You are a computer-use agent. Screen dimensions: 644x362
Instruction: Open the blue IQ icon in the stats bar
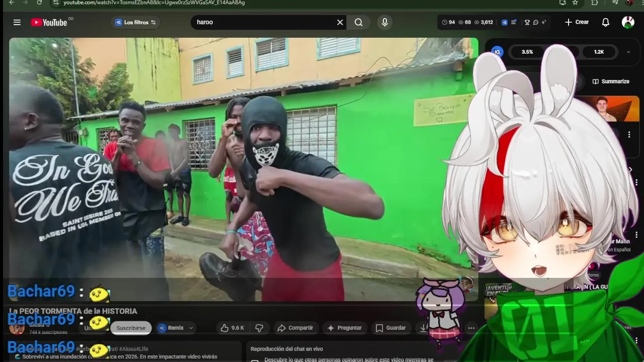pyautogui.click(x=505, y=22)
